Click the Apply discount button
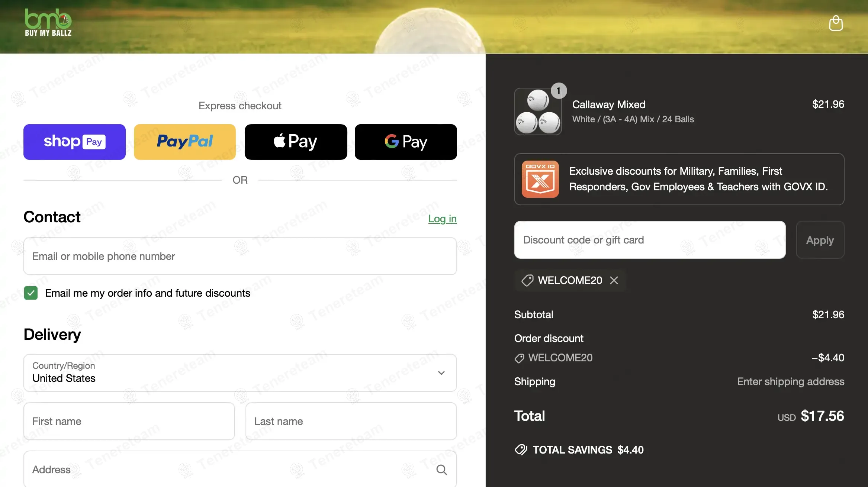 click(x=820, y=240)
